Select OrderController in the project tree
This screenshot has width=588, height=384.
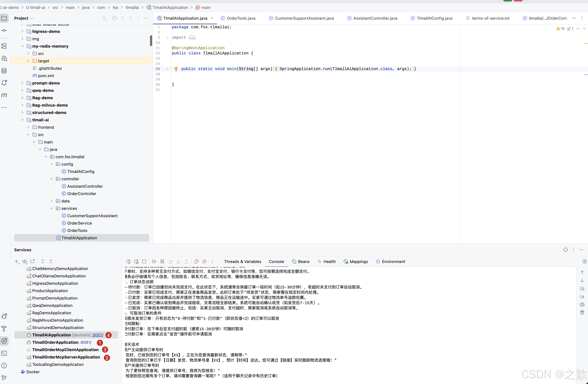(x=82, y=194)
